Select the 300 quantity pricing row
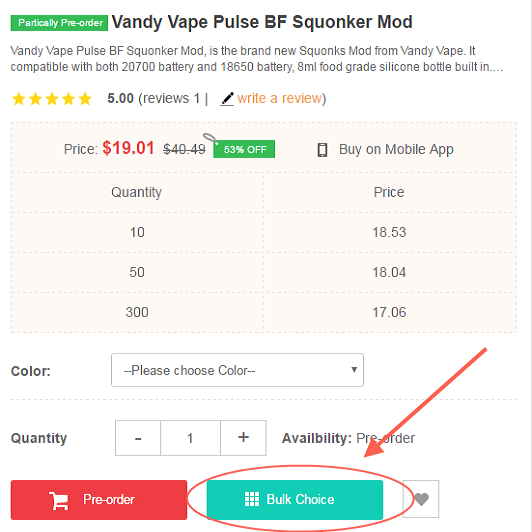 pyautogui.click(x=264, y=312)
